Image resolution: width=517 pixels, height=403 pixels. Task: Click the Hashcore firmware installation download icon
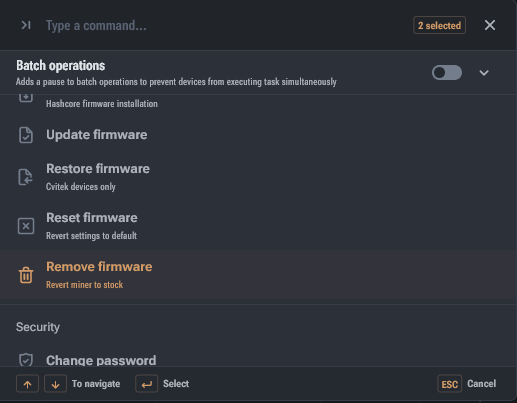(26, 98)
